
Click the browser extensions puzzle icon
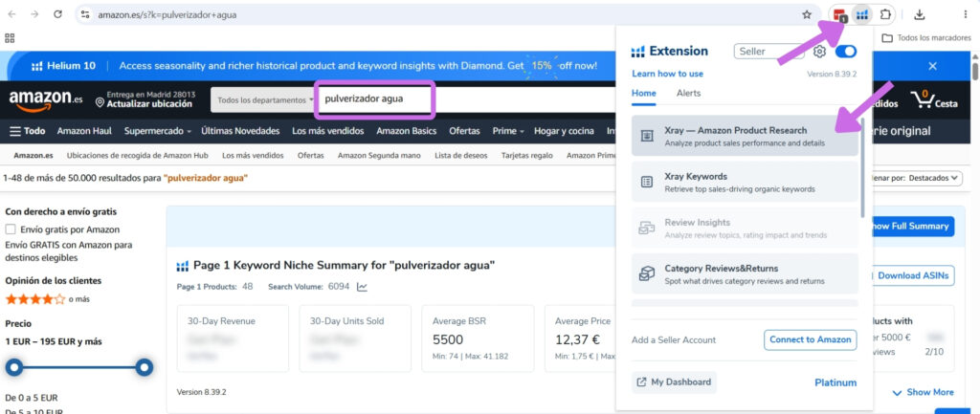(885, 14)
